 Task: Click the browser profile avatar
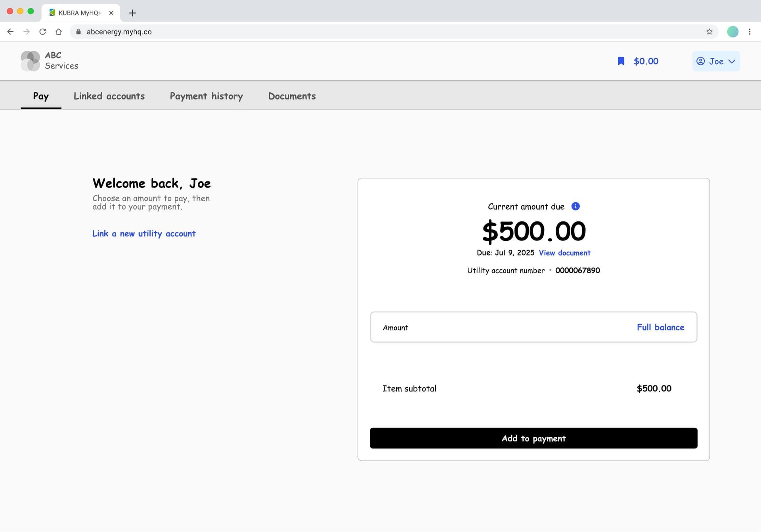click(x=733, y=32)
